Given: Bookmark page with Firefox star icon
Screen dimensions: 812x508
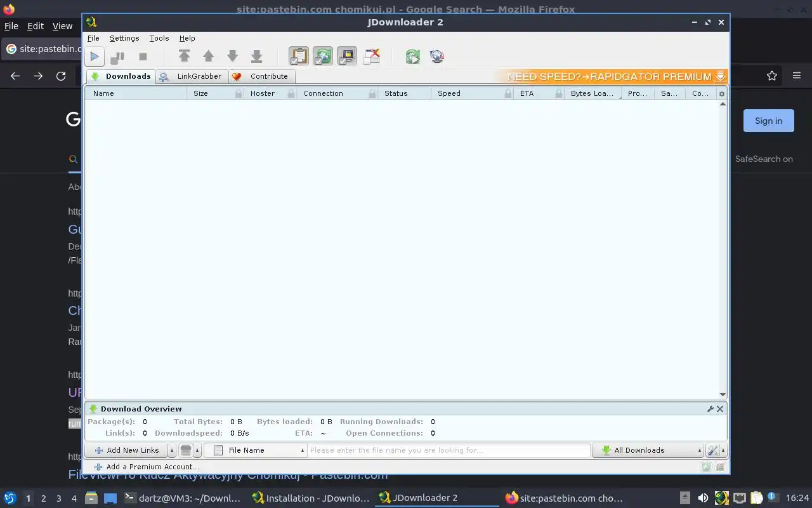Looking at the screenshot, I should pos(772,76).
